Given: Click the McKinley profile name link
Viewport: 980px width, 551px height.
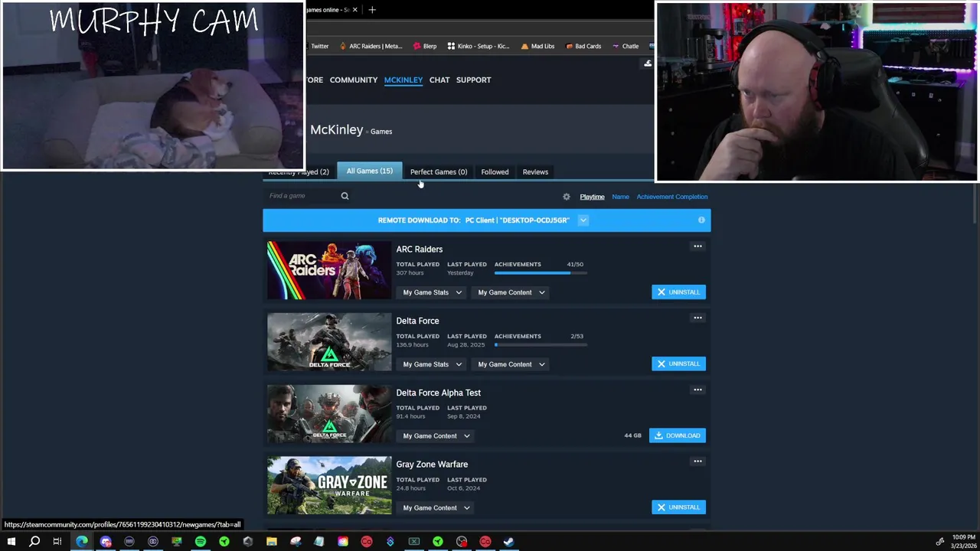Looking at the screenshot, I should (336, 130).
